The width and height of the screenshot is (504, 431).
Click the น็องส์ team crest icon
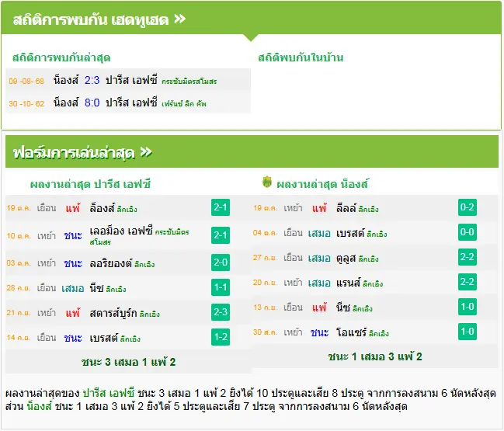[x=267, y=182]
